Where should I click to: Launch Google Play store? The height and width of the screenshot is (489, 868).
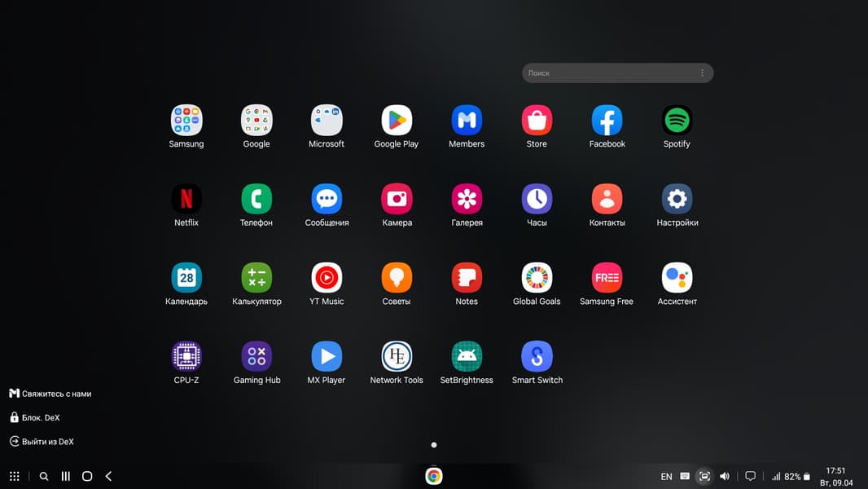tap(397, 120)
